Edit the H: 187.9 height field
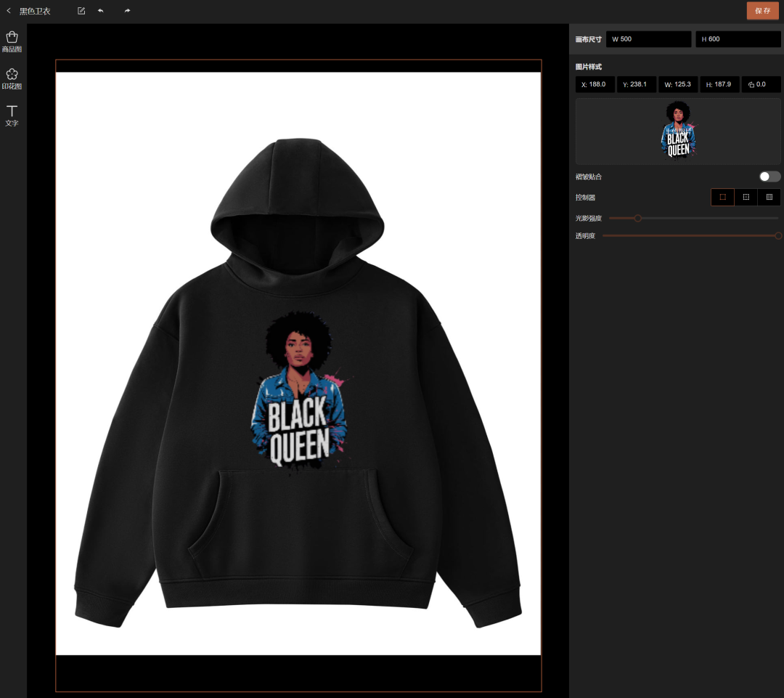This screenshot has width=784, height=698. (x=719, y=84)
